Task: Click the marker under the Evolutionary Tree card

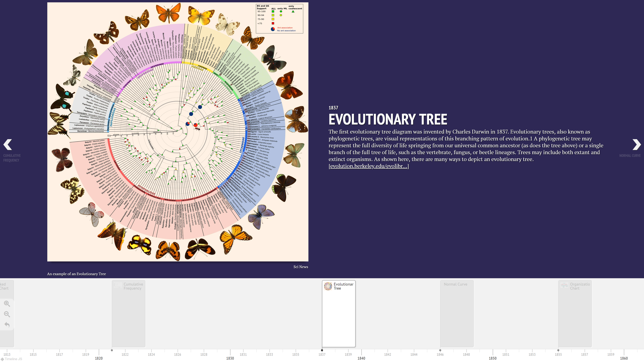Action: tap(322, 350)
